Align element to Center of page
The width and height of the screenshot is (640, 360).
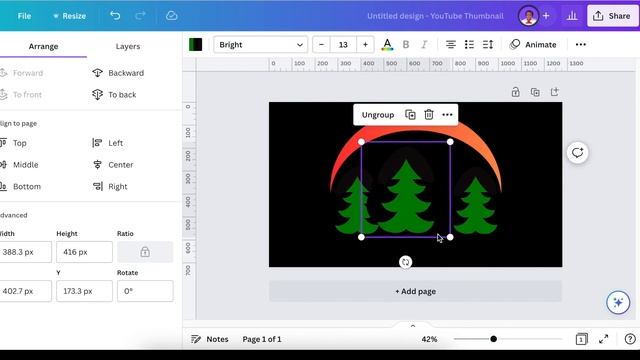[x=113, y=165]
